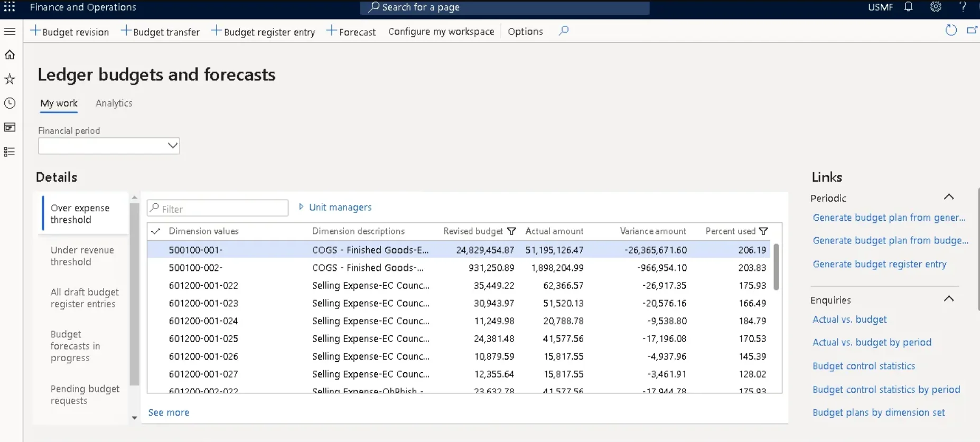This screenshot has height=442, width=980.
Task: Open page in new window icon
Action: [x=972, y=30]
